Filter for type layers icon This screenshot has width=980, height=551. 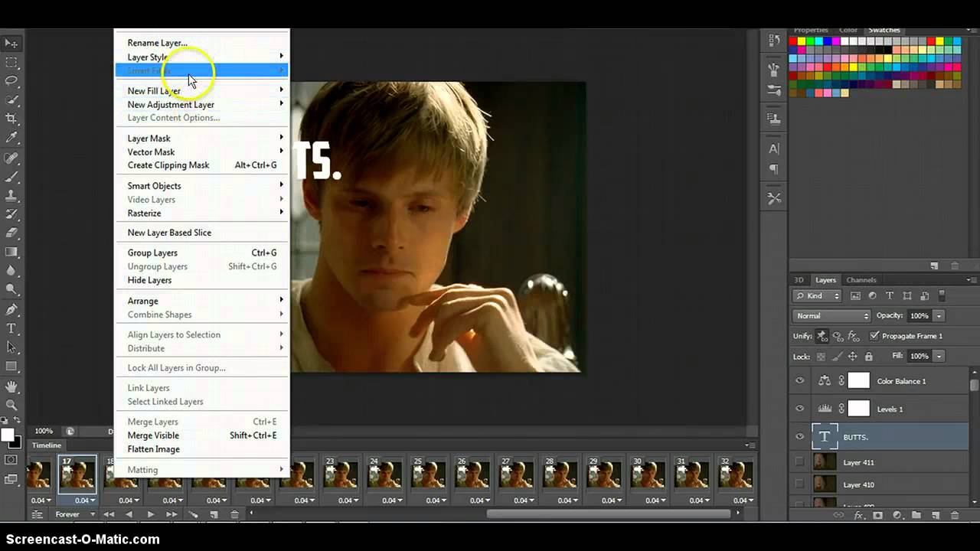coord(890,295)
